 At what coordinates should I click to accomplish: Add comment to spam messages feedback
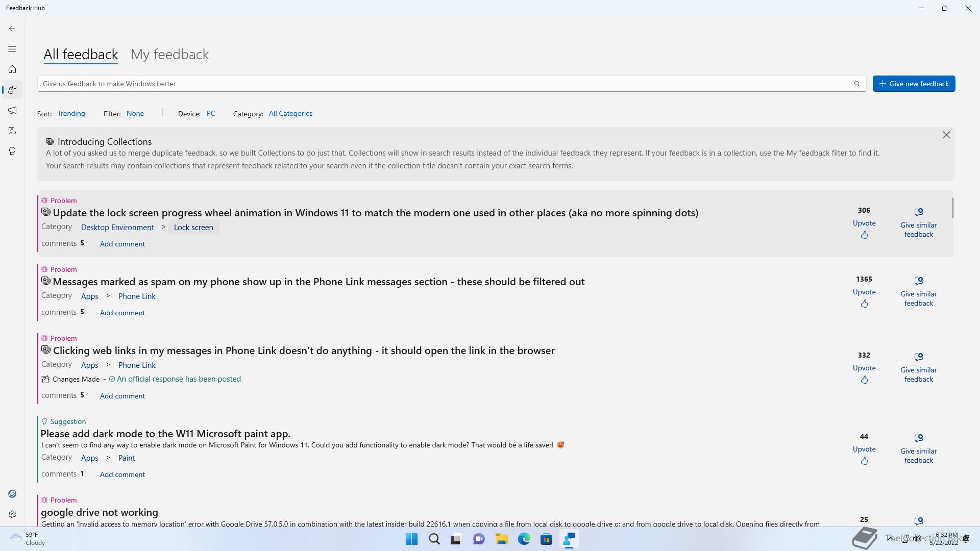122,313
